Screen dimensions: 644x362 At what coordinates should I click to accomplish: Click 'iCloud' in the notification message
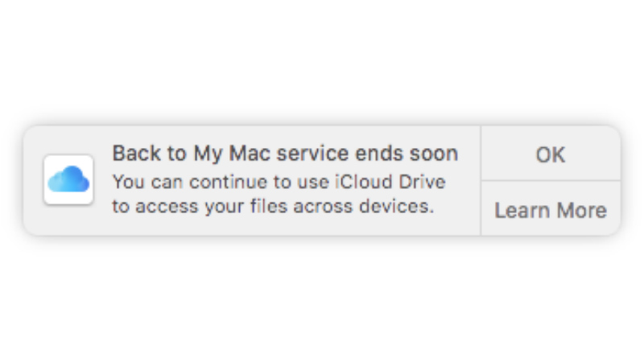(x=363, y=182)
